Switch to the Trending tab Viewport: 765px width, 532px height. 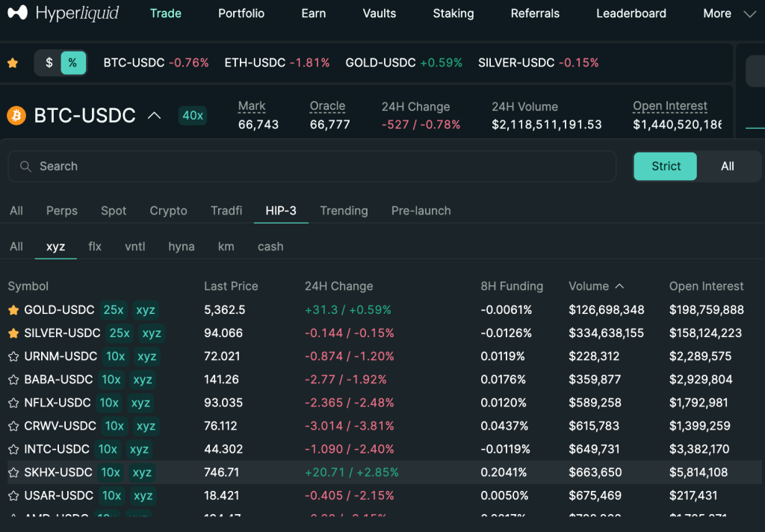coord(344,211)
